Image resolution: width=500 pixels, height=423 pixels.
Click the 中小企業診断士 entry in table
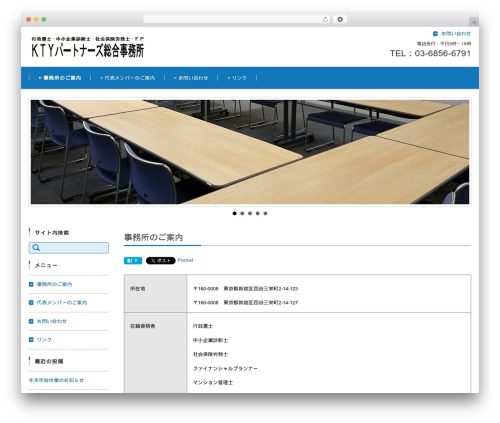point(210,340)
